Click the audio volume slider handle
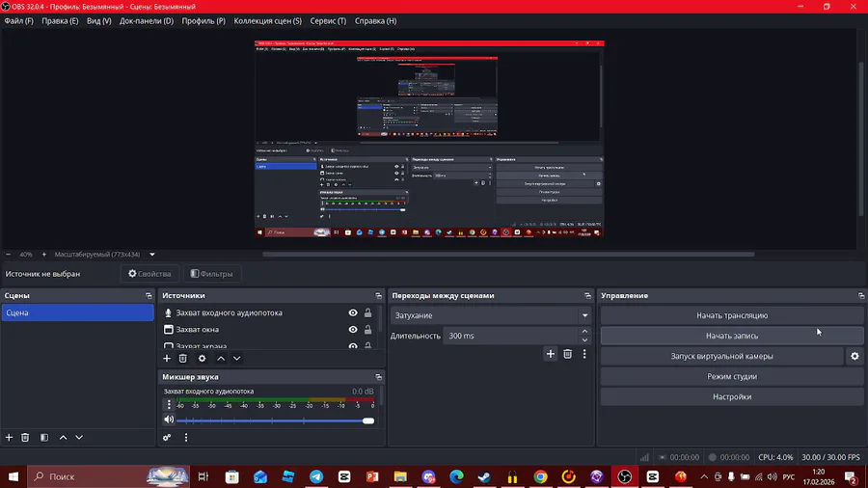This screenshot has height=488, width=868. pyautogui.click(x=368, y=421)
